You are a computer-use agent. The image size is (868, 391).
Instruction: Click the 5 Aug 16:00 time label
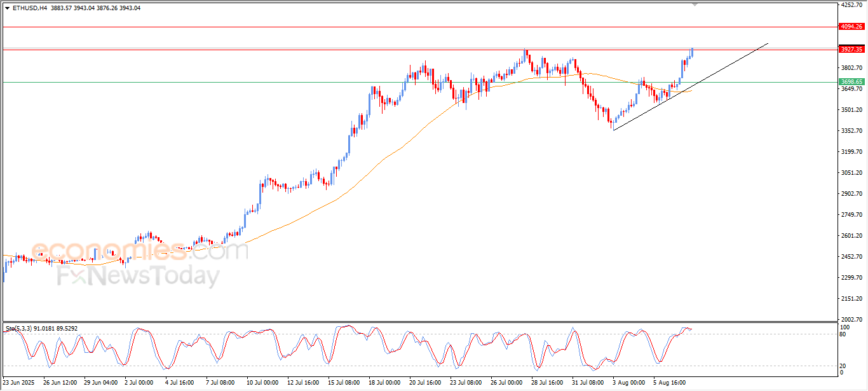[x=669, y=383]
